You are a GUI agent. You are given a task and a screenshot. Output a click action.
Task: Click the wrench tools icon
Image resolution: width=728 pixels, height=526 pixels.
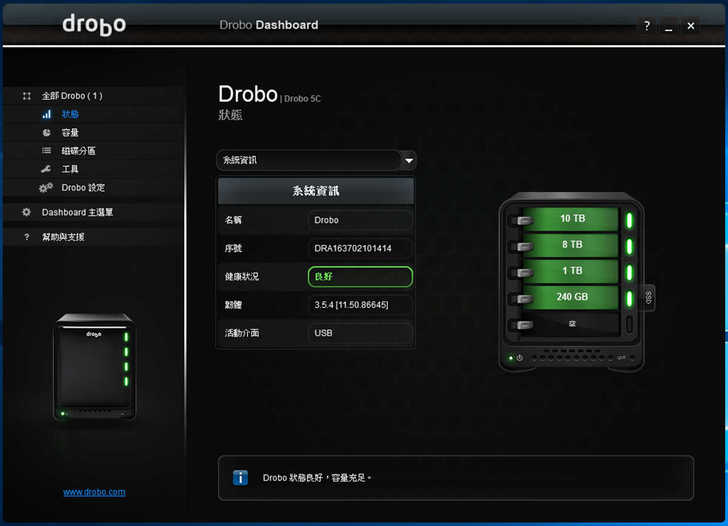[x=46, y=169]
